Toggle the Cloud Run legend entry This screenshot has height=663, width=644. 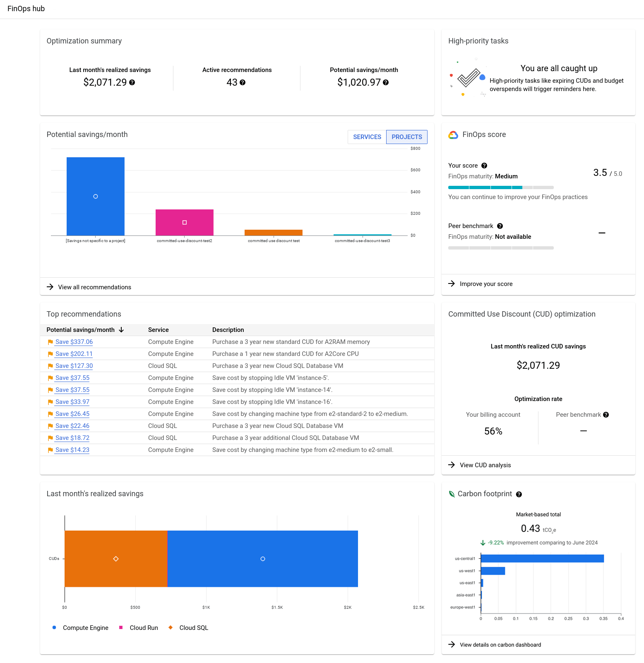pyautogui.click(x=139, y=628)
